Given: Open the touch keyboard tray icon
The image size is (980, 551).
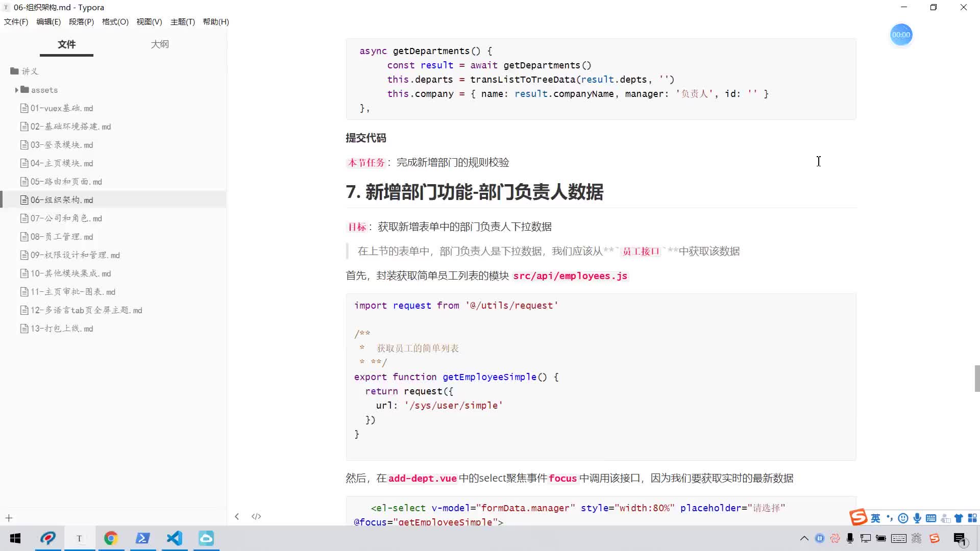Looking at the screenshot, I should (899, 538).
